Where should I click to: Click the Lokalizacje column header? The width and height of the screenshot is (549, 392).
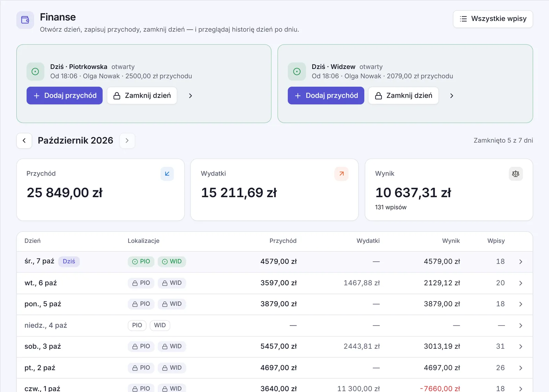click(143, 241)
